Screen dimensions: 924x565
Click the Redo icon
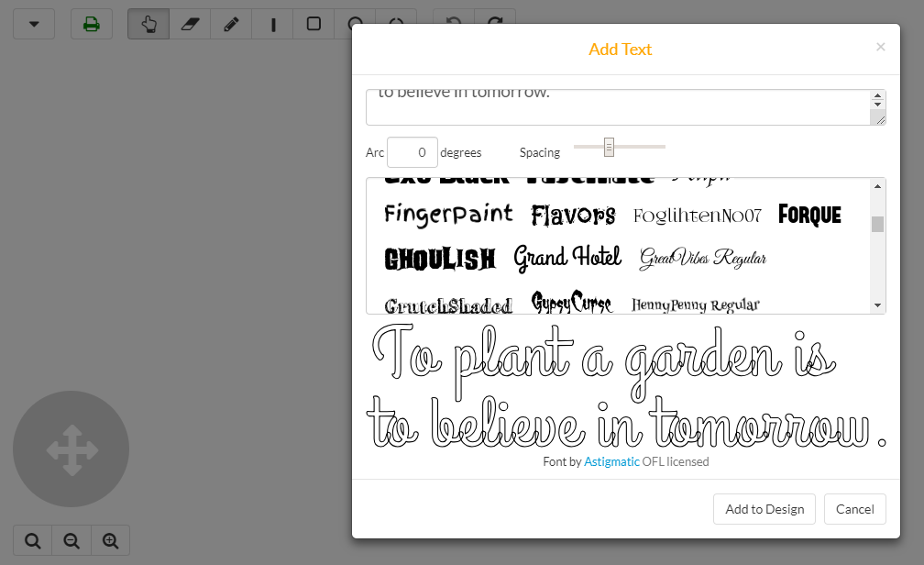(x=494, y=24)
